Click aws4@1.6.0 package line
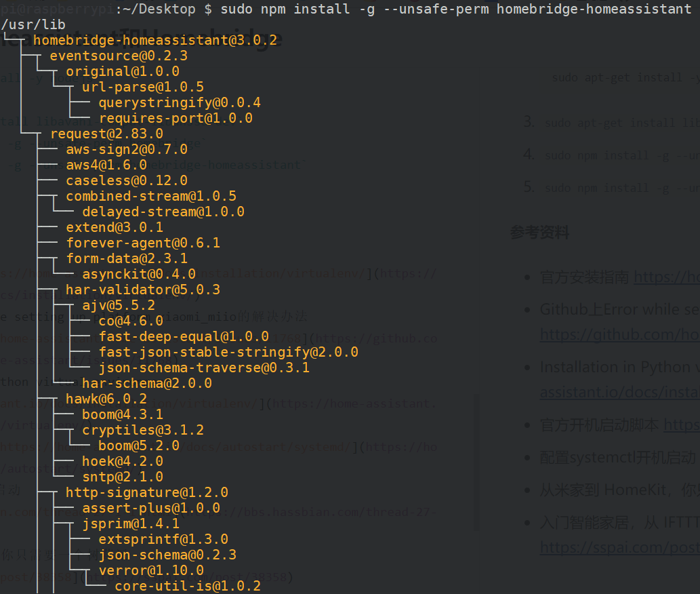This screenshot has width=700, height=594. pyautogui.click(x=106, y=165)
